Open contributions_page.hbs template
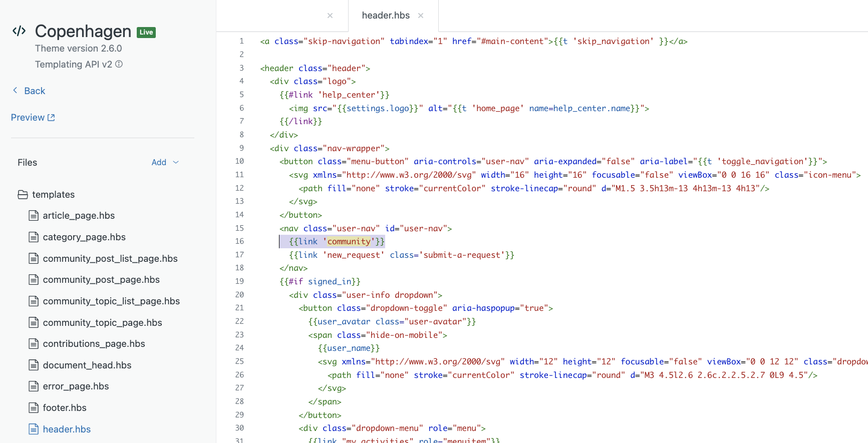The width and height of the screenshot is (868, 443). pos(94,344)
